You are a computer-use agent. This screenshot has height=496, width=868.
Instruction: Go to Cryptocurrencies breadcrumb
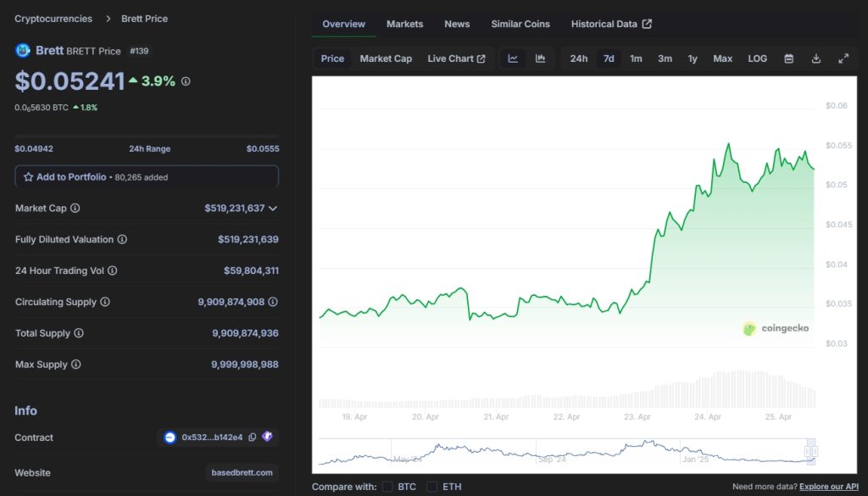53,19
